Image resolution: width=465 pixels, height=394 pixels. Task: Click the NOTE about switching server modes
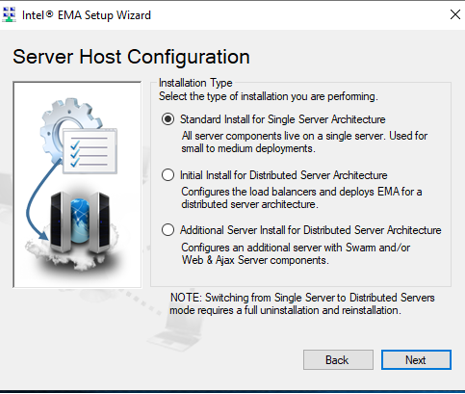[302, 304]
